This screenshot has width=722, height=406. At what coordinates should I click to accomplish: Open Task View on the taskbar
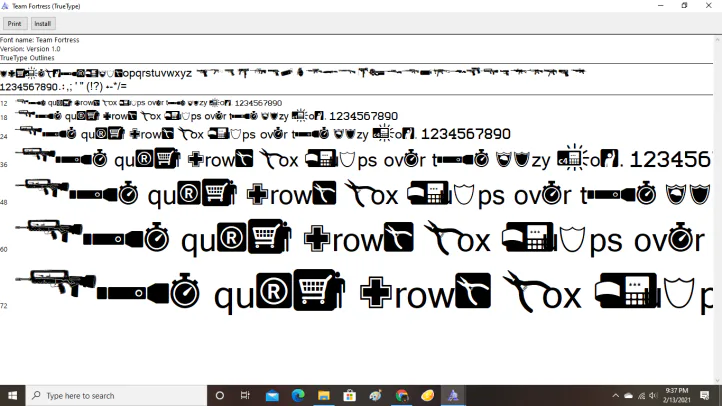pyautogui.click(x=245, y=395)
